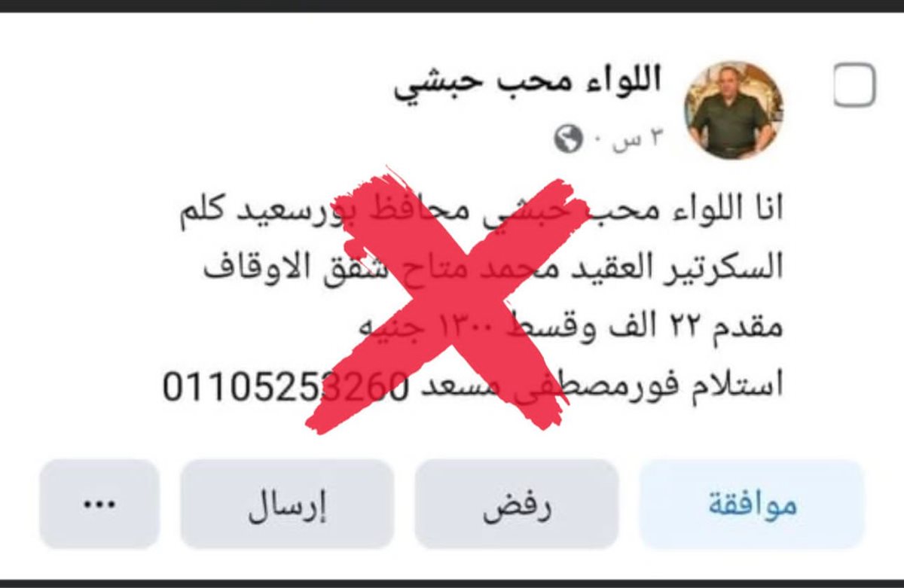Image resolution: width=904 pixels, height=588 pixels.
Task: Open the three-dots more options menu
Action: click(x=99, y=504)
